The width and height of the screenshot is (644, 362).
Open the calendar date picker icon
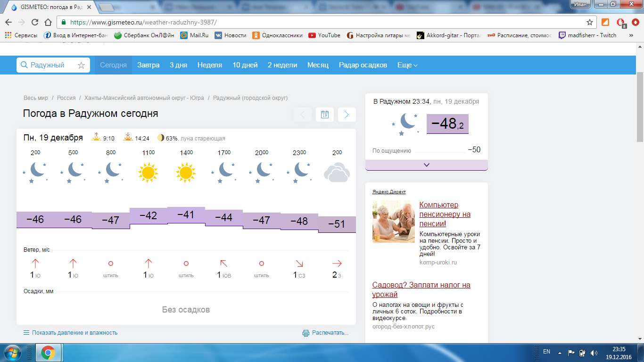(324, 115)
